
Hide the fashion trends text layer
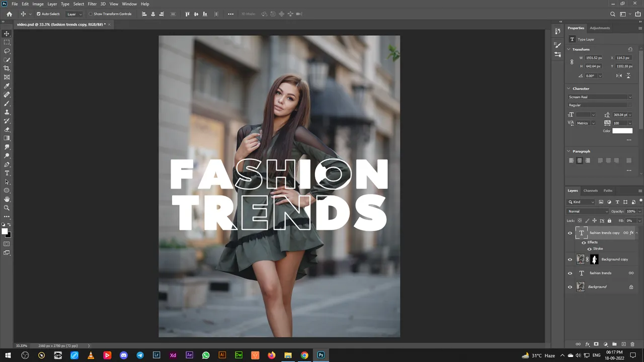coord(570,273)
